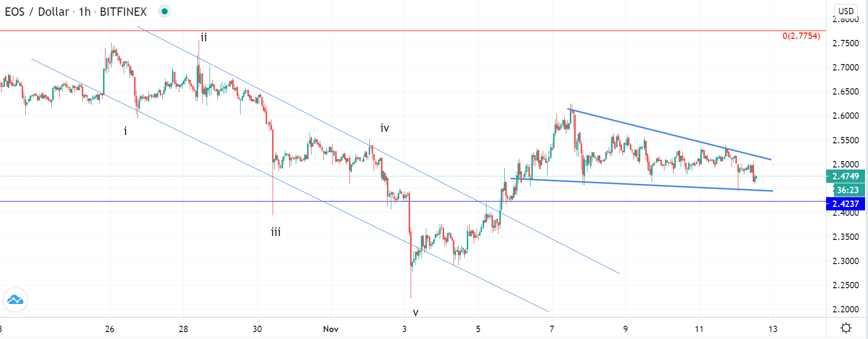868x339 pixels.
Task: Click the "26" date on time axis
Action: click(109, 329)
